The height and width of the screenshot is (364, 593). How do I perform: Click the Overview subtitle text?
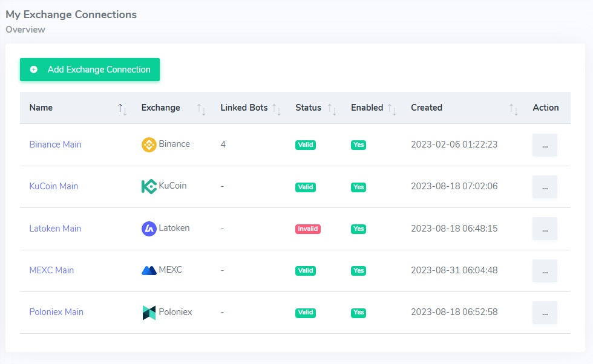point(25,30)
